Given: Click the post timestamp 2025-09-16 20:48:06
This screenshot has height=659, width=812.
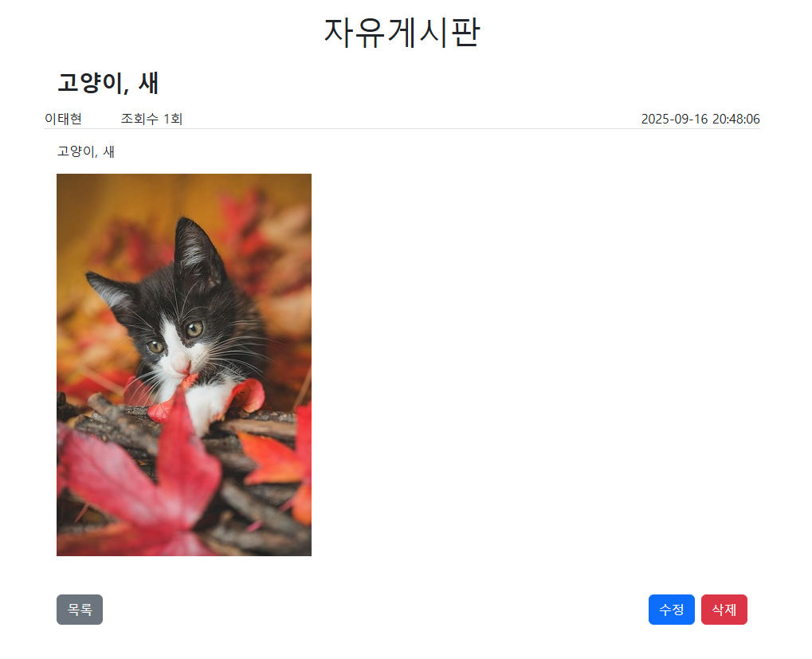Looking at the screenshot, I should click(x=700, y=119).
